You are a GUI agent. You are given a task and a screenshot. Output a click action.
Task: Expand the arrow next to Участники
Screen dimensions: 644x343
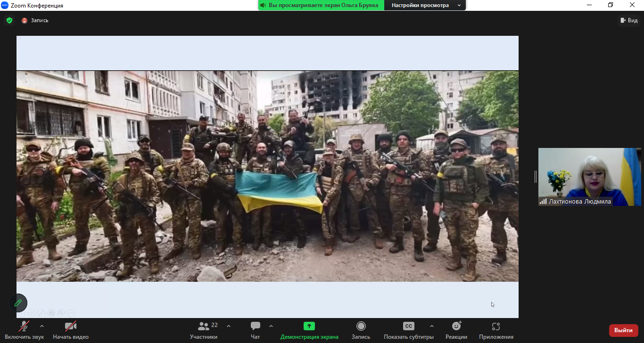pyautogui.click(x=229, y=326)
